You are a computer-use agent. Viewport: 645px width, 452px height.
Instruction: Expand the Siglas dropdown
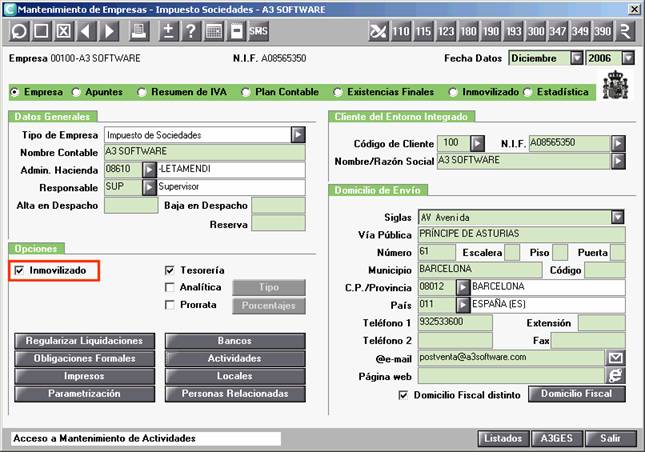(618, 217)
